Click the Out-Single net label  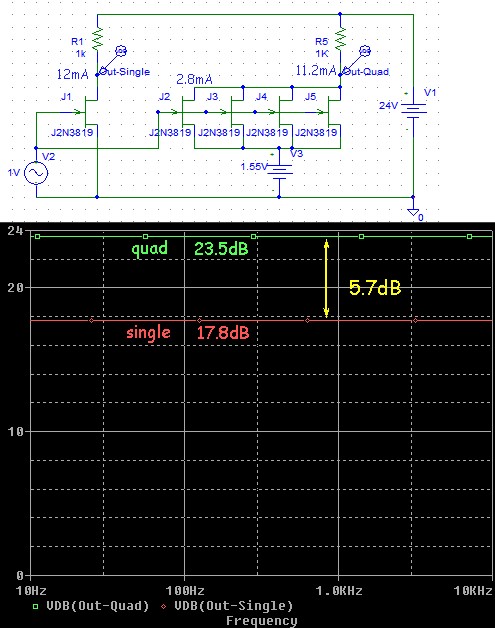tap(125, 72)
